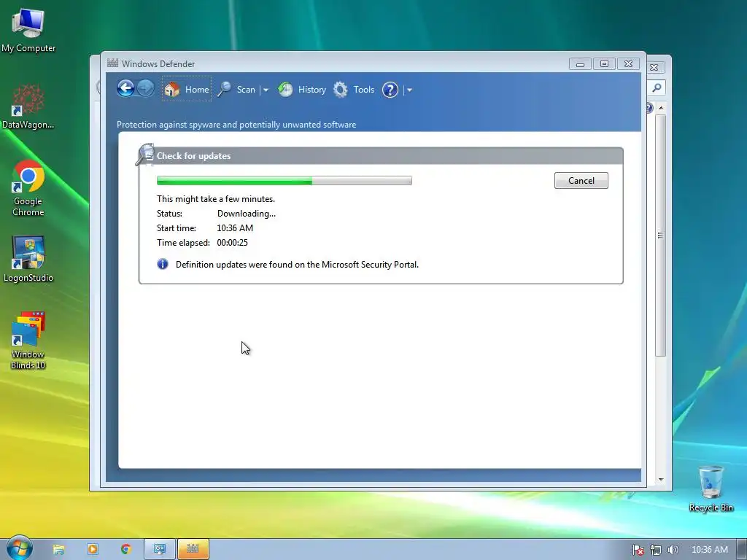Screen dimensions: 747x560
Task: Open the Action Center flag tray icon
Action: click(638, 550)
